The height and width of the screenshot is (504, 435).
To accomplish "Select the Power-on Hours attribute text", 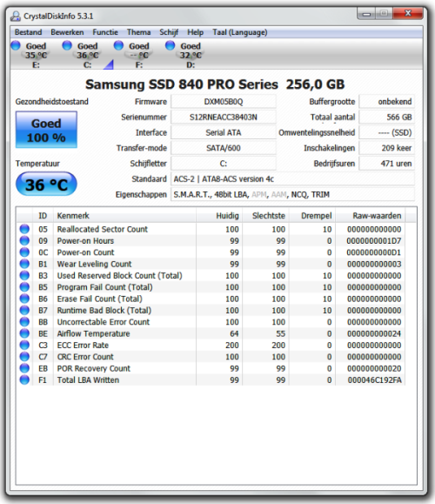I will click(x=85, y=241).
